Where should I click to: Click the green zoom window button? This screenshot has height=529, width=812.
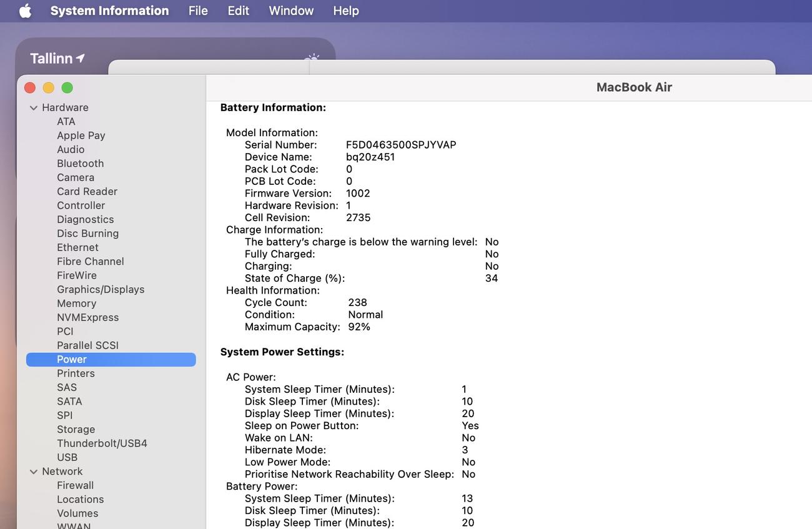[67, 88]
